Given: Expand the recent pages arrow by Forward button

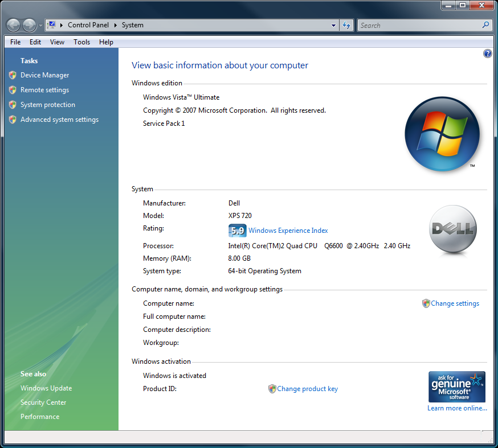Looking at the screenshot, I should (40, 26).
